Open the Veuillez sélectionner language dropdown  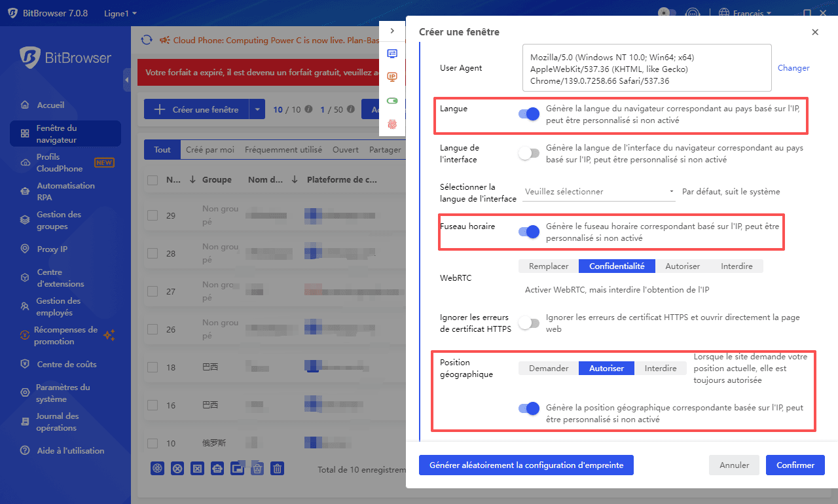(x=598, y=191)
